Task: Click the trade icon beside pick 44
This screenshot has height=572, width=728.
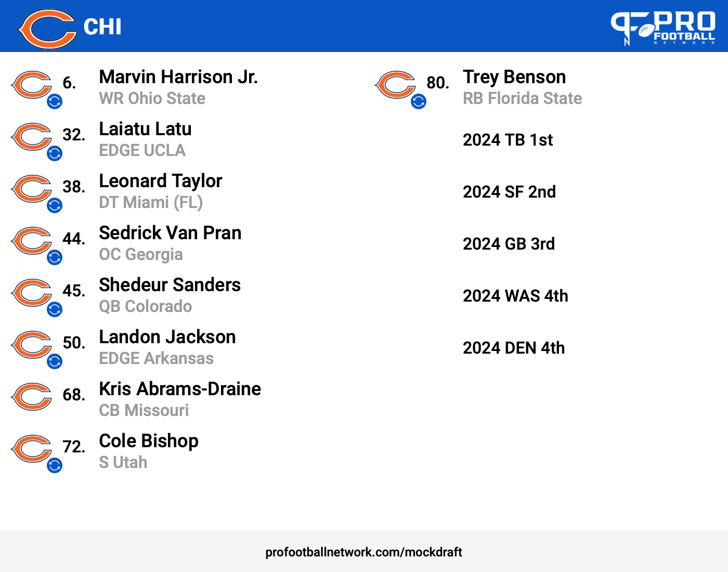Action: pos(55,257)
